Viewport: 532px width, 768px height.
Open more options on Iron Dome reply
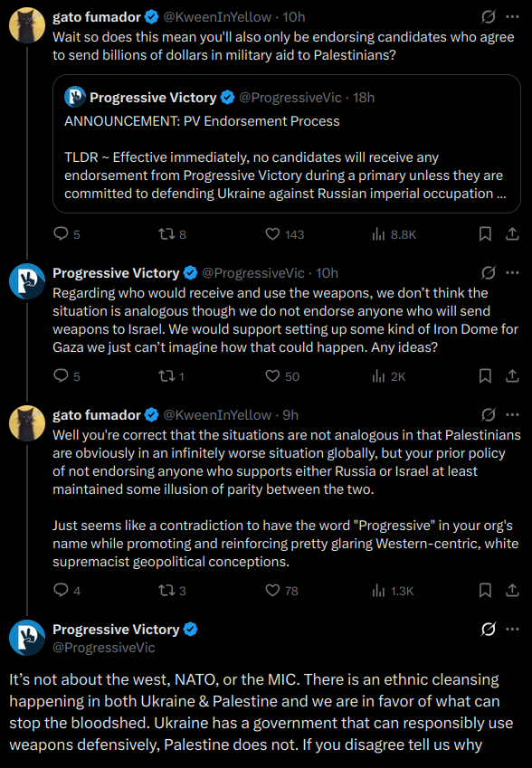point(512,273)
